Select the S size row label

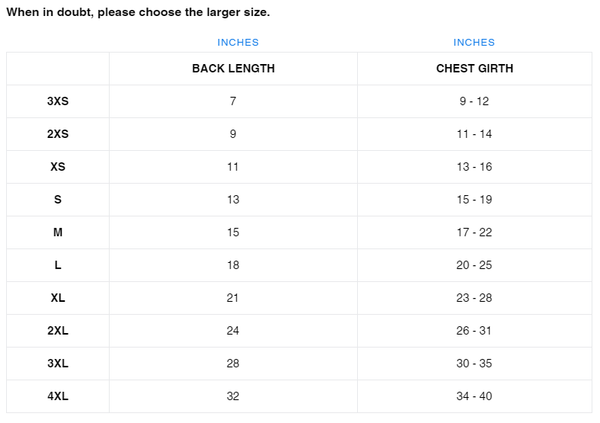pyautogui.click(x=58, y=199)
